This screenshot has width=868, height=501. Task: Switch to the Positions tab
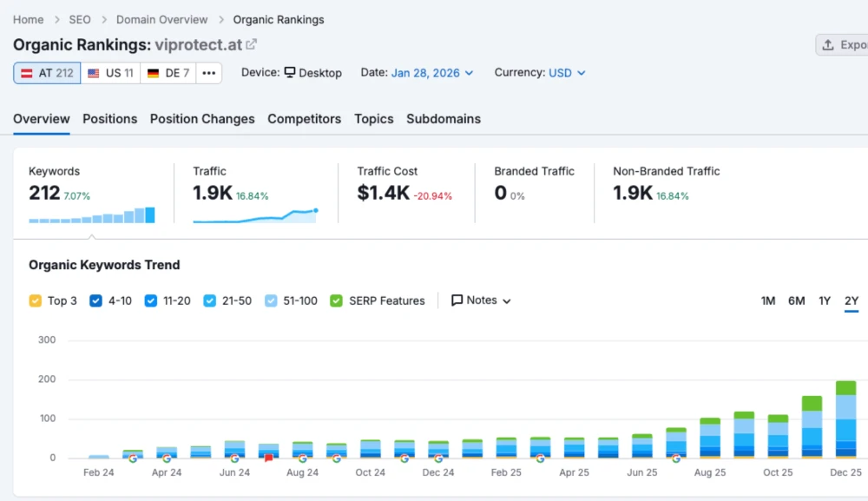coord(109,119)
